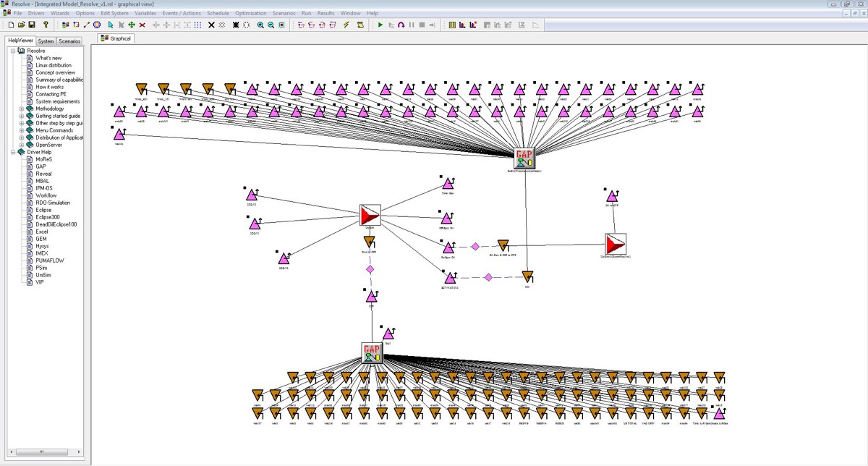This screenshot has width=868, height=466.
Task: Expand the OpenServer tree node
Action: click(x=21, y=145)
